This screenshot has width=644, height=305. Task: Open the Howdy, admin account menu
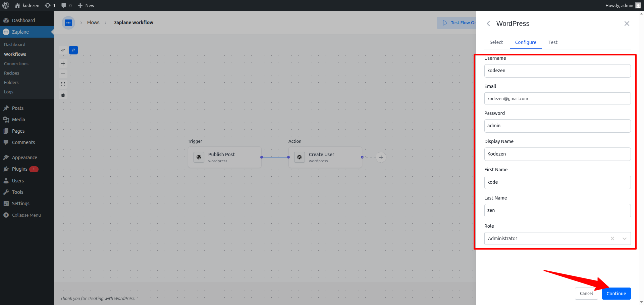pyautogui.click(x=623, y=5)
